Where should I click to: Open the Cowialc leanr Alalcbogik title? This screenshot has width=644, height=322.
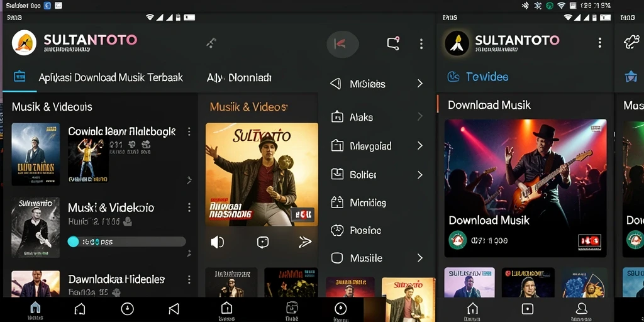[x=121, y=131]
